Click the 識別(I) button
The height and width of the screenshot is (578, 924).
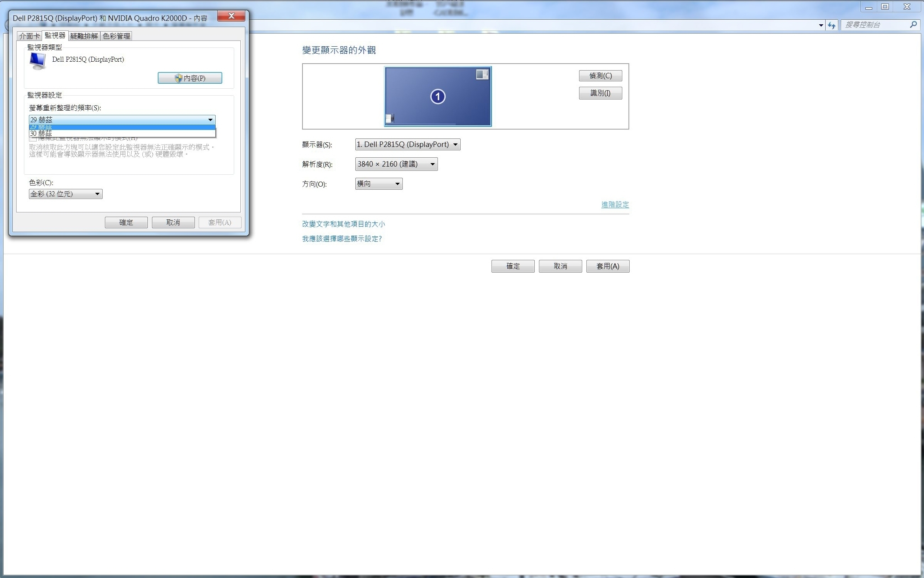tap(600, 93)
